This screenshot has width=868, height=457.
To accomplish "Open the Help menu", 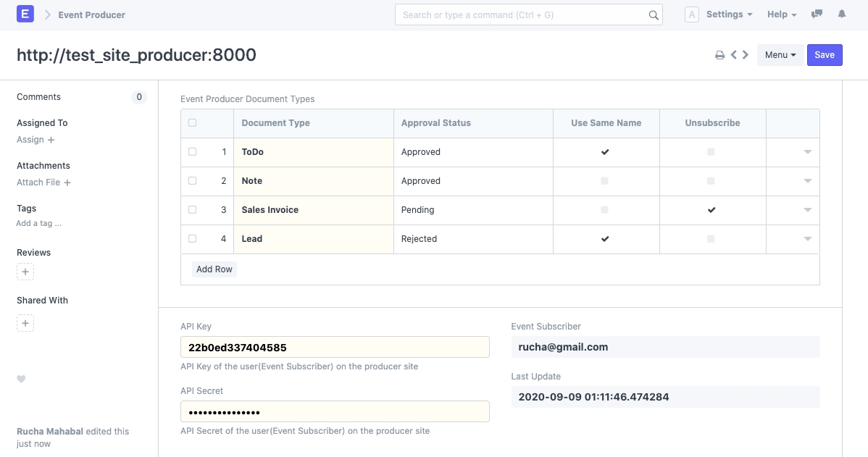I will click(781, 14).
